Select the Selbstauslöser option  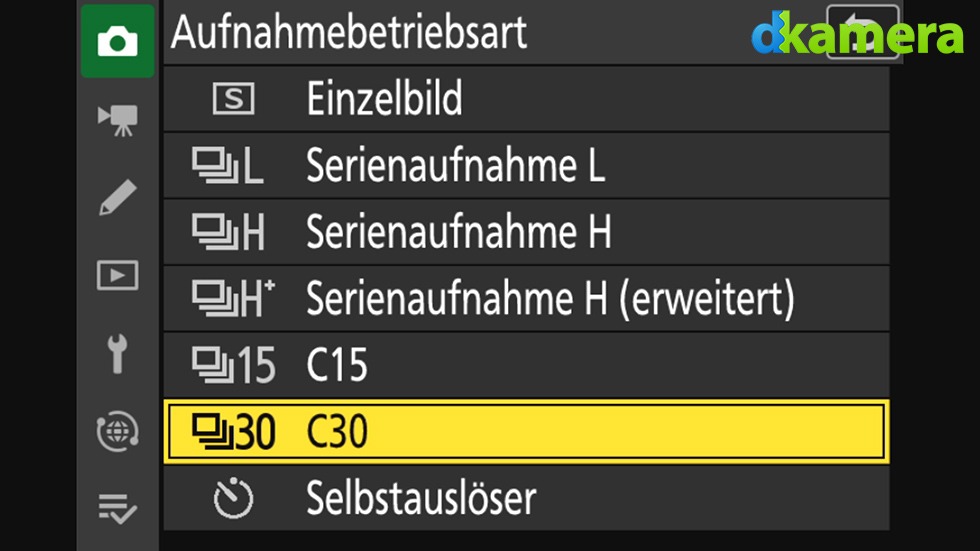(x=526, y=498)
